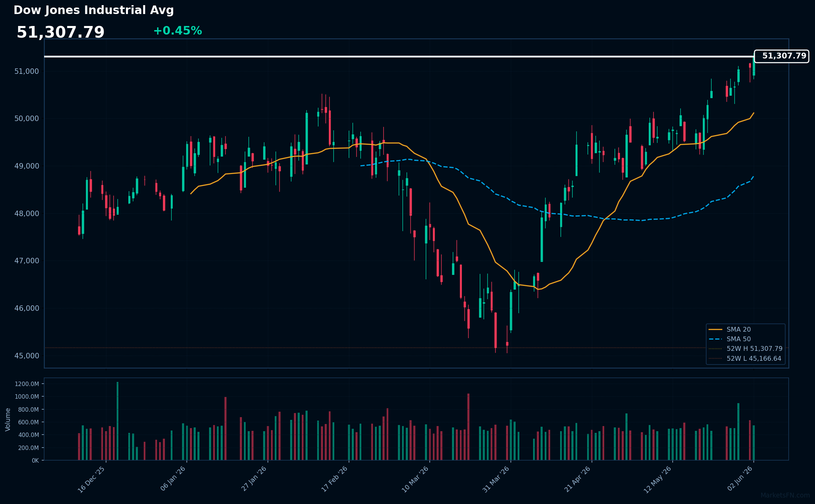
Task: Click the 02 Jun '26 date label
Action: click(x=740, y=479)
